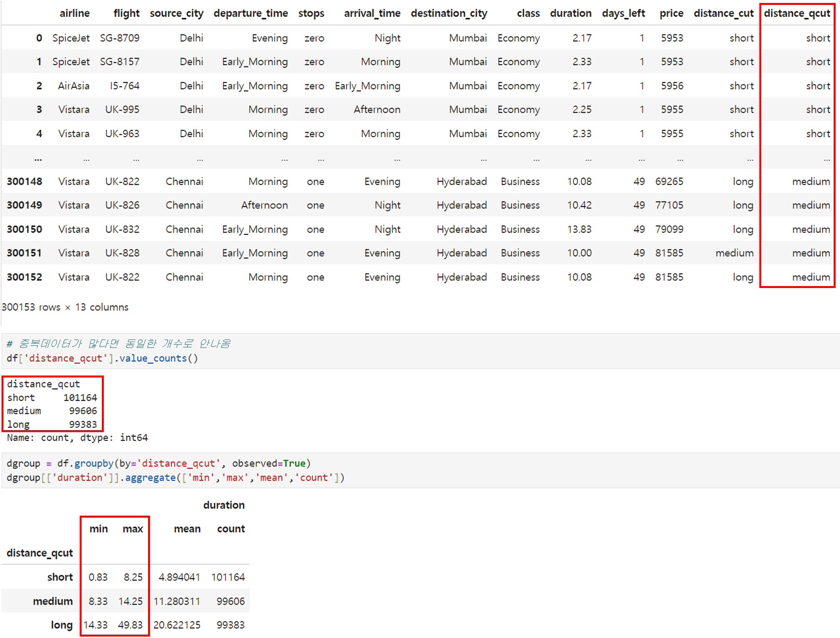Click the duration value 13.83
Viewport: 840px width, 638px height.
click(579, 229)
